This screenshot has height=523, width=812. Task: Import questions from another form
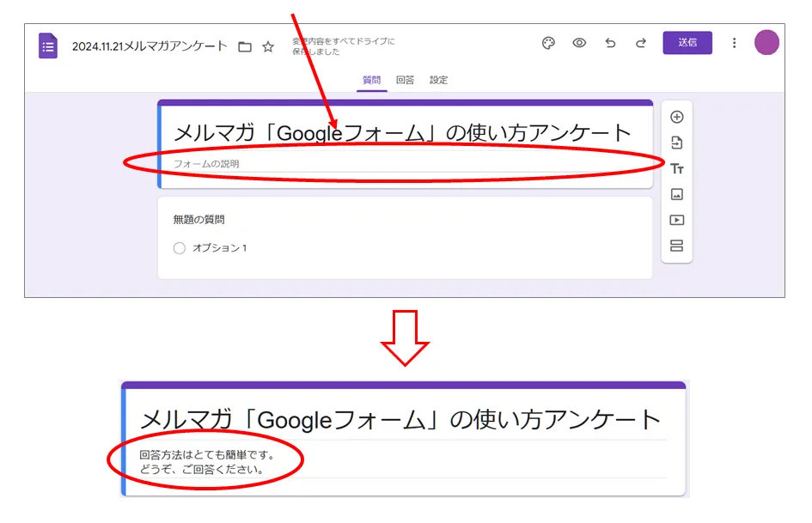[x=676, y=143]
